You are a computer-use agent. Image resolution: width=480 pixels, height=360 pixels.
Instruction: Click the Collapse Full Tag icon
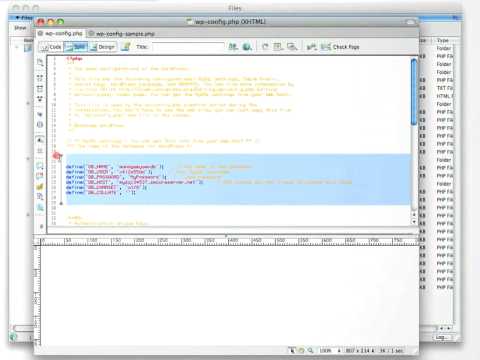40,78
